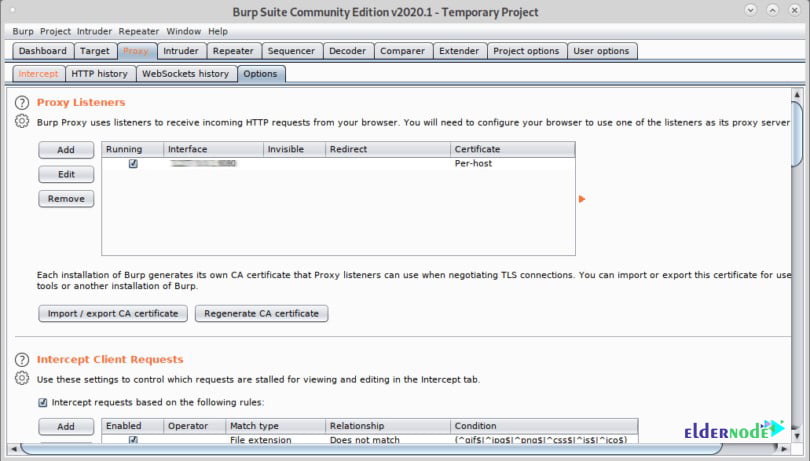Screen dimensions: 810x461
Task: Click Import / export CA certificate
Action: [x=113, y=313]
